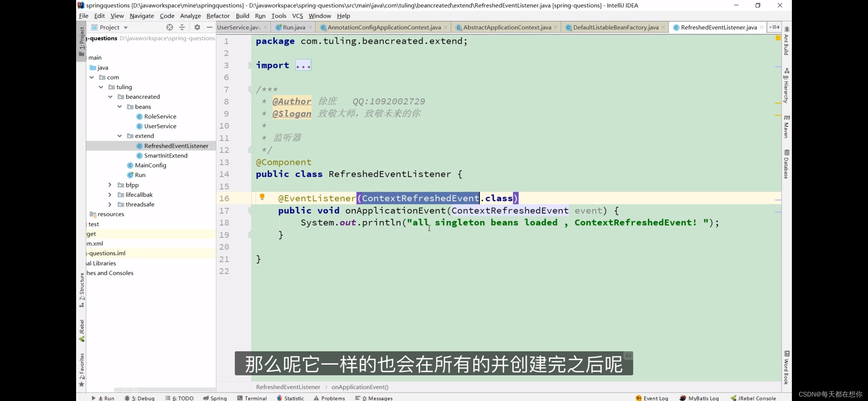This screenshot has height=401, width=868.
Task: Collapse the beans package
Action: pos(120,107)
